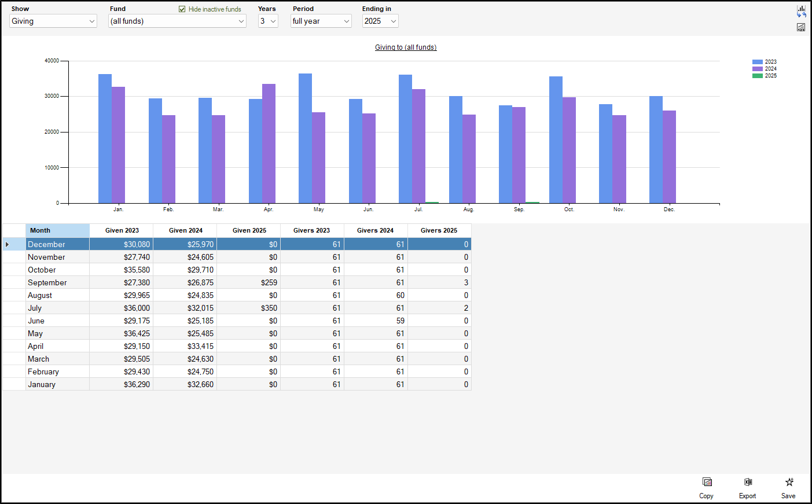This screenshot has height=504, width=812.
Task: Expand the Ending in year dropdown
Action: 380,21
